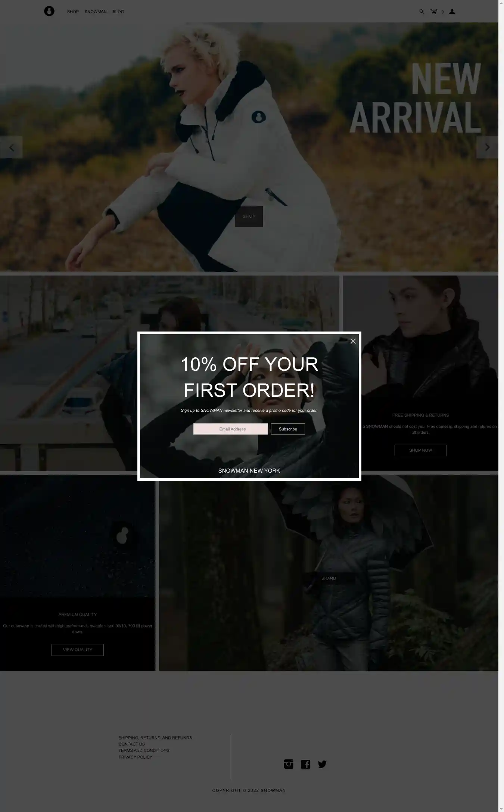Open the SHOP menu item
The width and height of the screenshot is (504, 812).
click(x=73, y=12)
